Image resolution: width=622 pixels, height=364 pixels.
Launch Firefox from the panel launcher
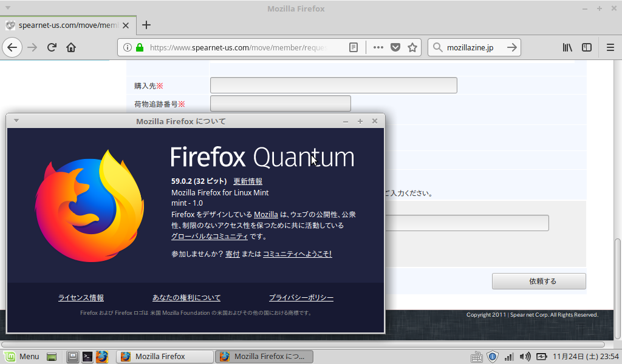102,357
